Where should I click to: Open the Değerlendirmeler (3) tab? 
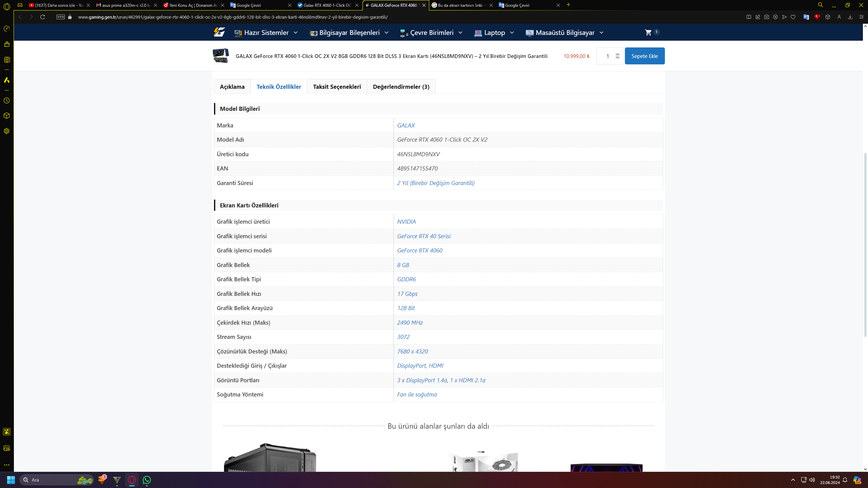[x=401, y=87]
